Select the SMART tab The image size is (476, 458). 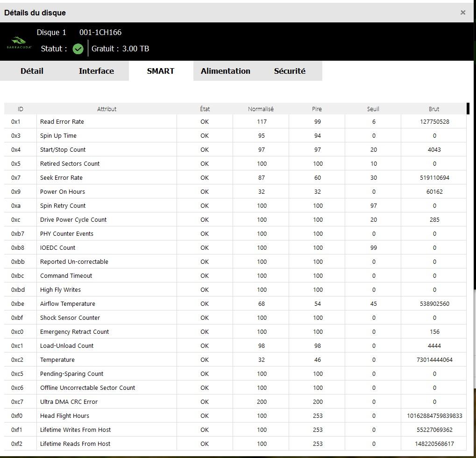click(x=160, y=71)
